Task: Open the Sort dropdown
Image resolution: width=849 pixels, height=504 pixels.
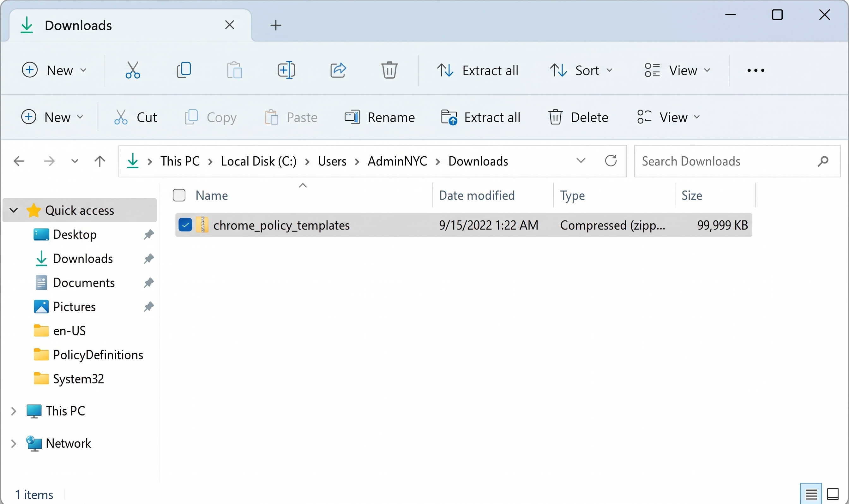Action: click(x=581, y=71)
